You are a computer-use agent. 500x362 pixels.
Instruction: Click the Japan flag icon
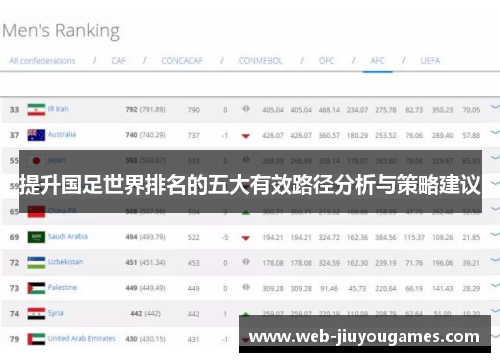[x=36, y=161]
